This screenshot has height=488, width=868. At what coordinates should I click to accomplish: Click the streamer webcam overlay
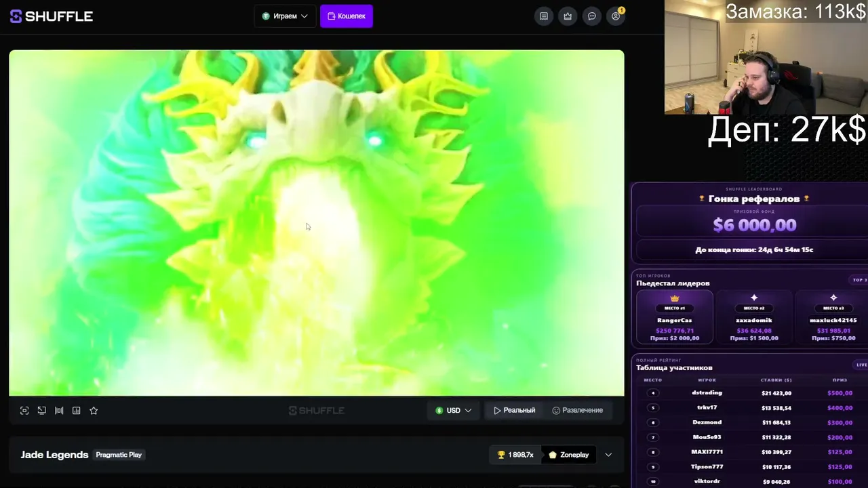point(766,57)
